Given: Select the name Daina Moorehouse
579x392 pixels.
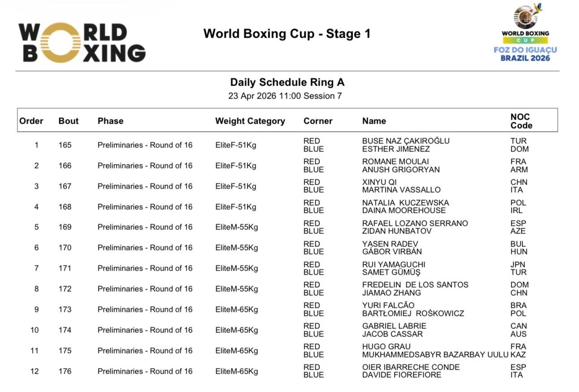Looking at the screenshot, I should click(x=404, y=211).
